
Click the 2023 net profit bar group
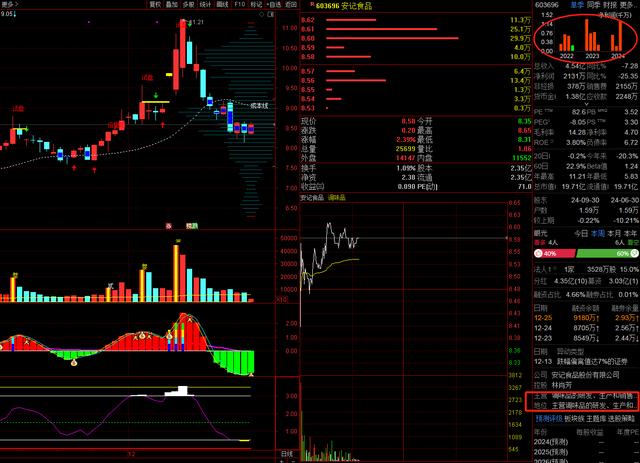[x=592, y=36]
